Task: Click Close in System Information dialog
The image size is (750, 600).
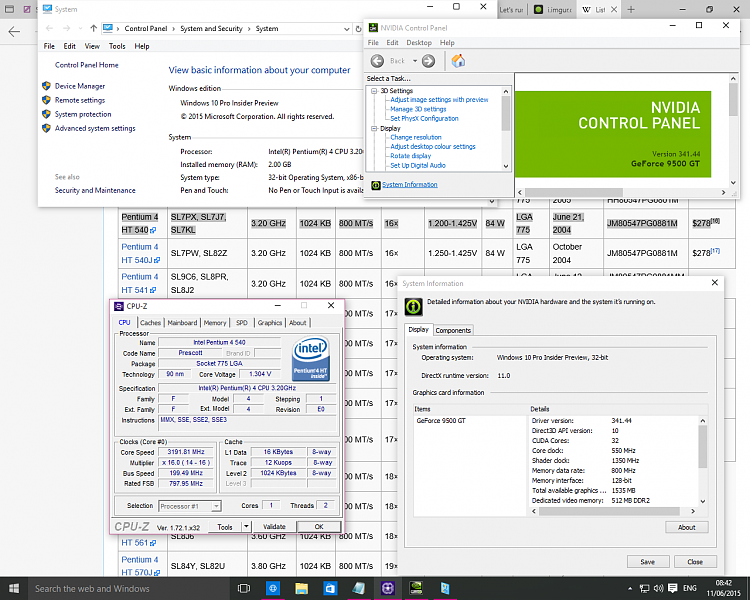Action: point(695,562)
